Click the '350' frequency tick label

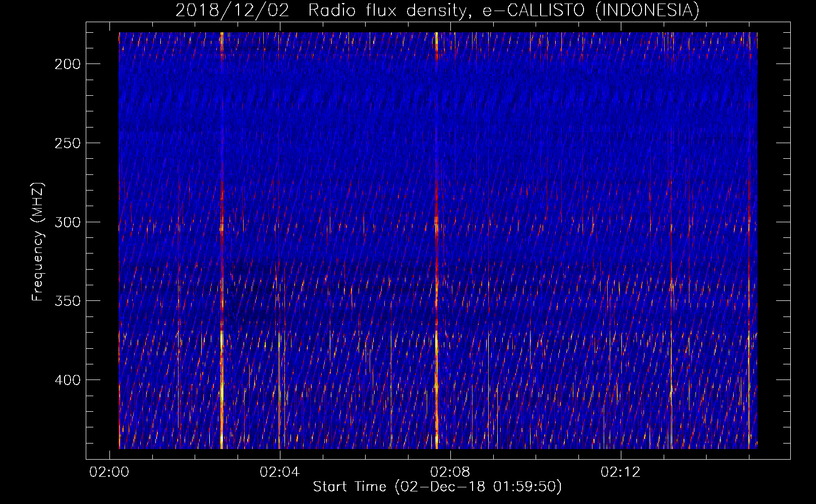coord(68,301)
